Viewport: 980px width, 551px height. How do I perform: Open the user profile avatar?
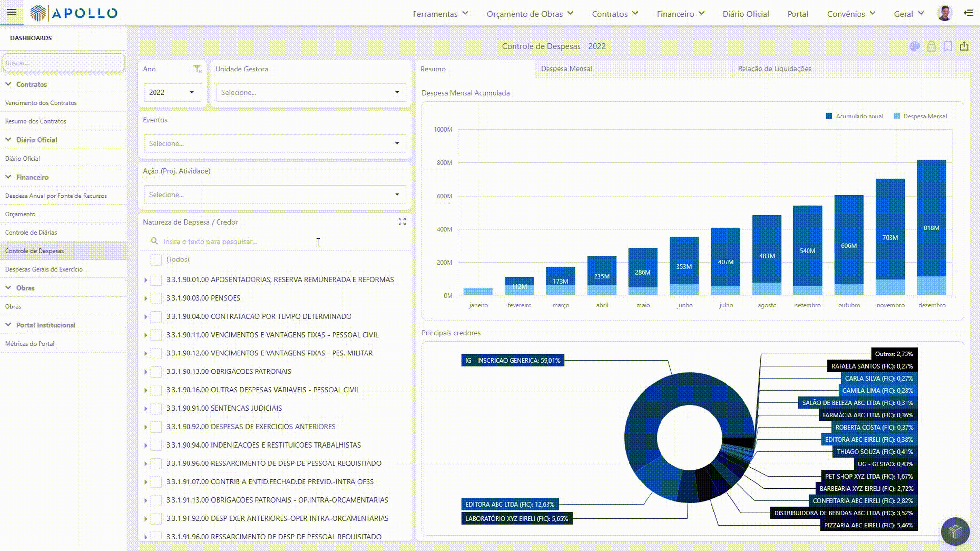[945, 13]
